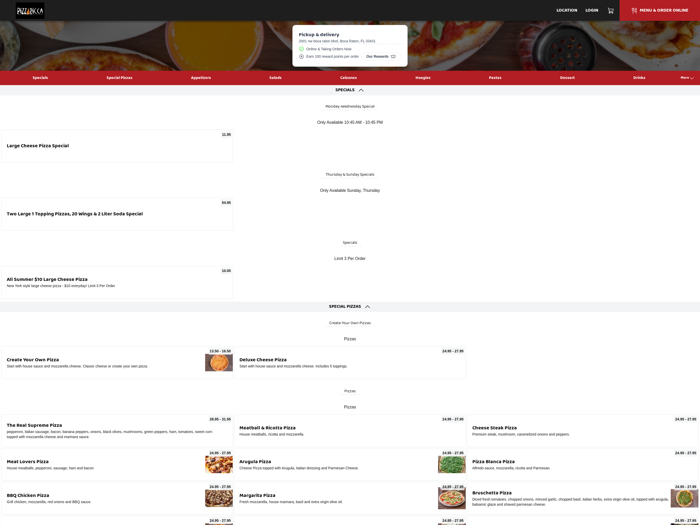Go to the Drinks category tab

coord(639,78)
